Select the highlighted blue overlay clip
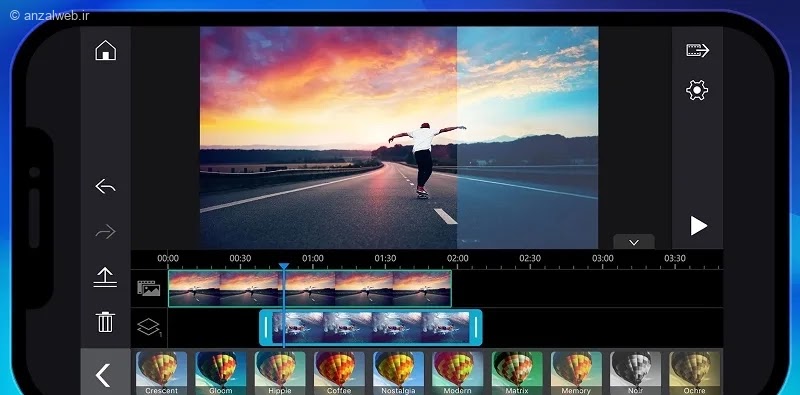The image size is (800, 395). point(371,328)
